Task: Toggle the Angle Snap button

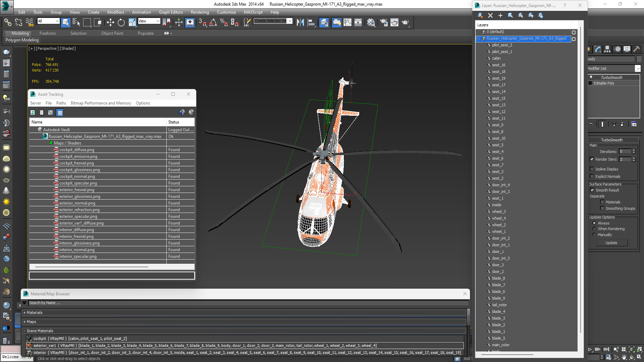Action: point(213,22)
